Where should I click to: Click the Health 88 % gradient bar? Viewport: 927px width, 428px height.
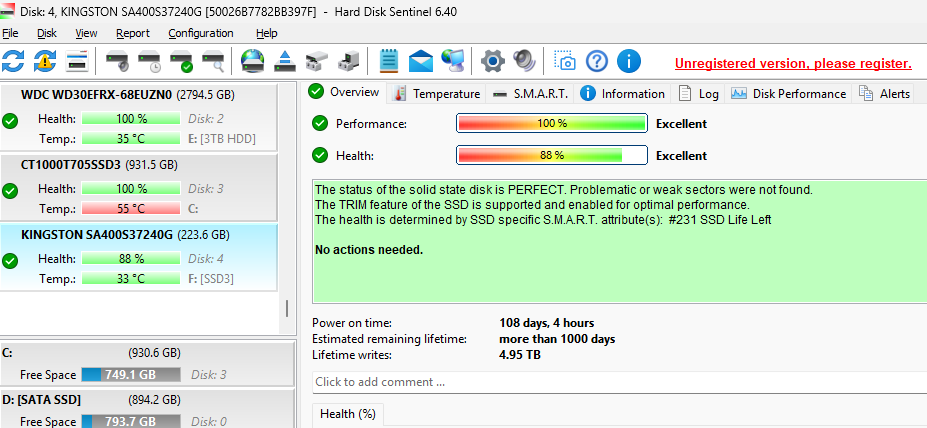pos(552,155)
